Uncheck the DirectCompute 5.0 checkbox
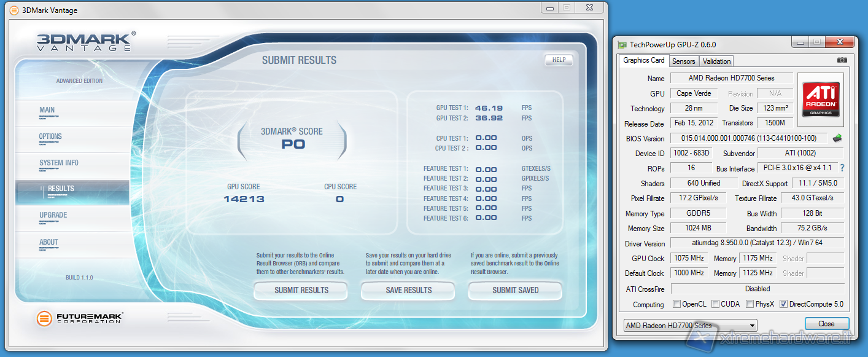868x357 pixels. 783,304
